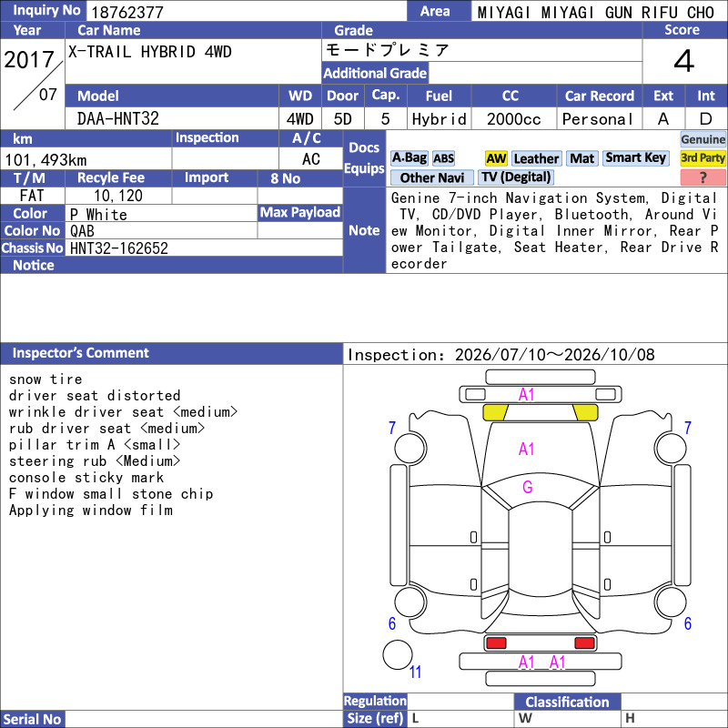Click the right rear A1 bumper mark
This screenshot has height=728, width=728.
click(x=557, y=662)
